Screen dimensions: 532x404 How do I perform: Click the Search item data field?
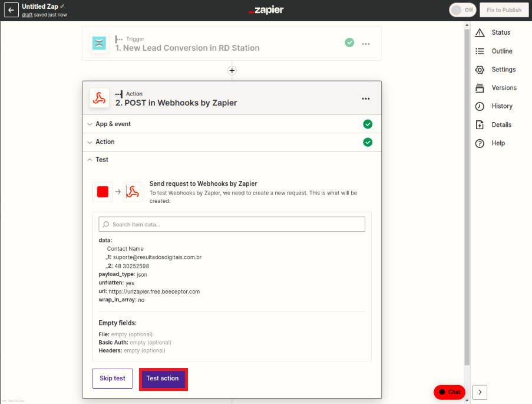click(232, 224)
